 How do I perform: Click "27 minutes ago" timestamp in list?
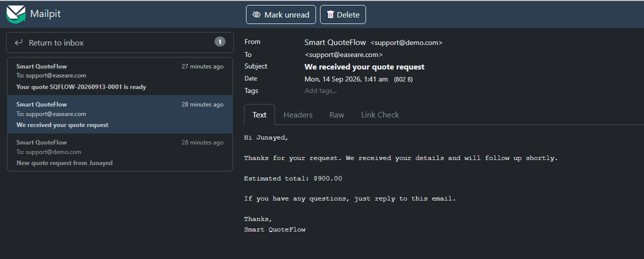point(202,66)
